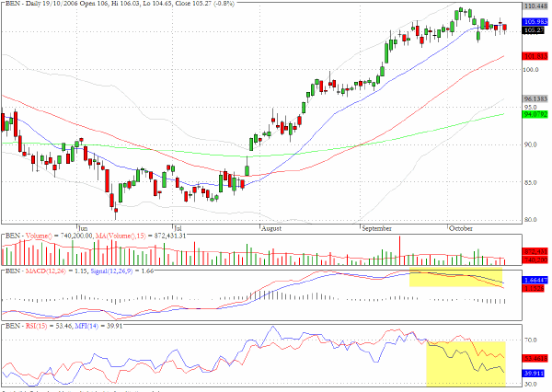Click the 100.0 price axis label

point(531,70)
